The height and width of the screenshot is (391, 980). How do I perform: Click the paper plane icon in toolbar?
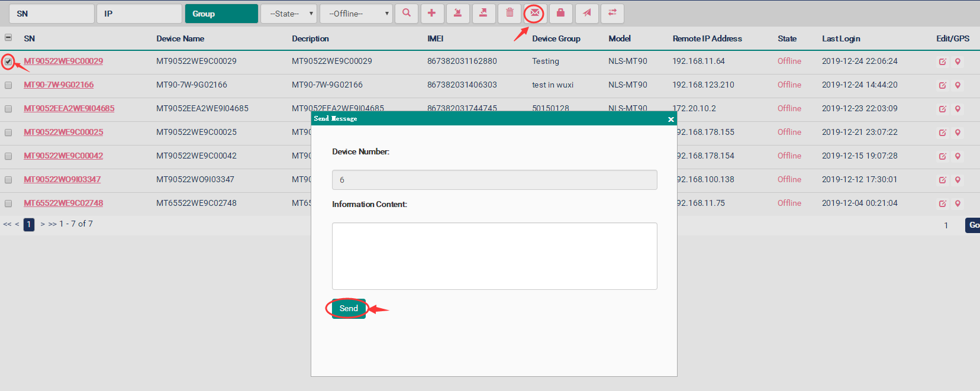(x=586, y=13)
